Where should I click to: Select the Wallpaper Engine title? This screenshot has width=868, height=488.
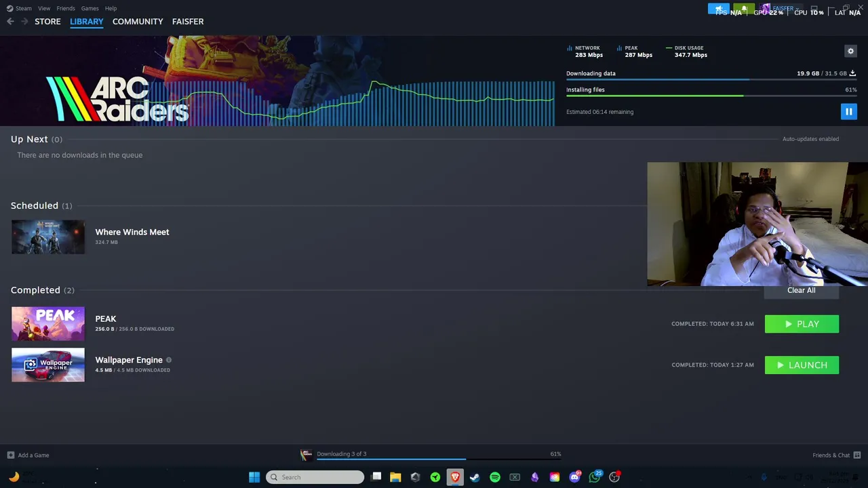[x=129, y=360]
